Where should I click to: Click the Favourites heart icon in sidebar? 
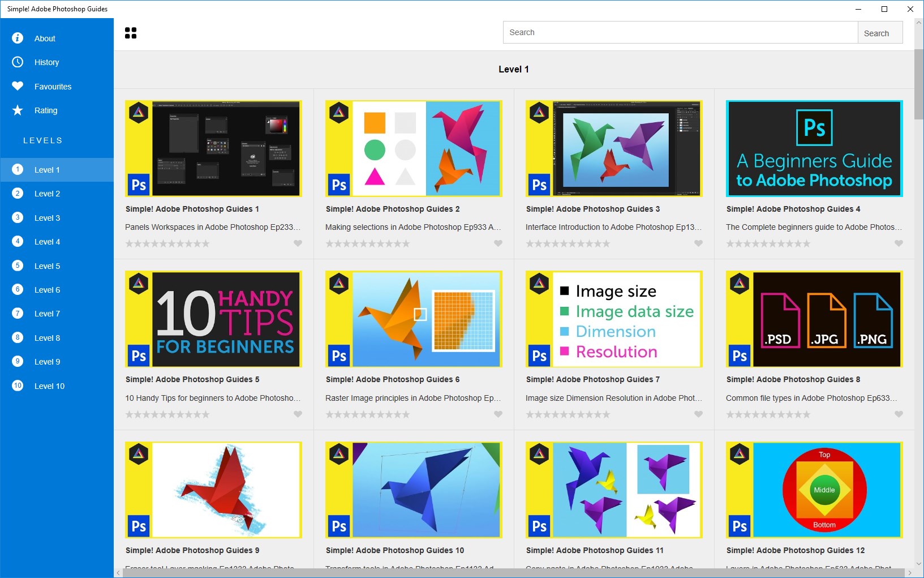pos(18,86)
